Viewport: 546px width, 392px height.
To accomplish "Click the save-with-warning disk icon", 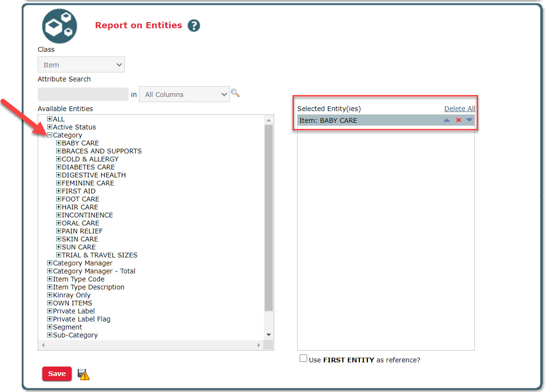I will [x=83, y=374].
